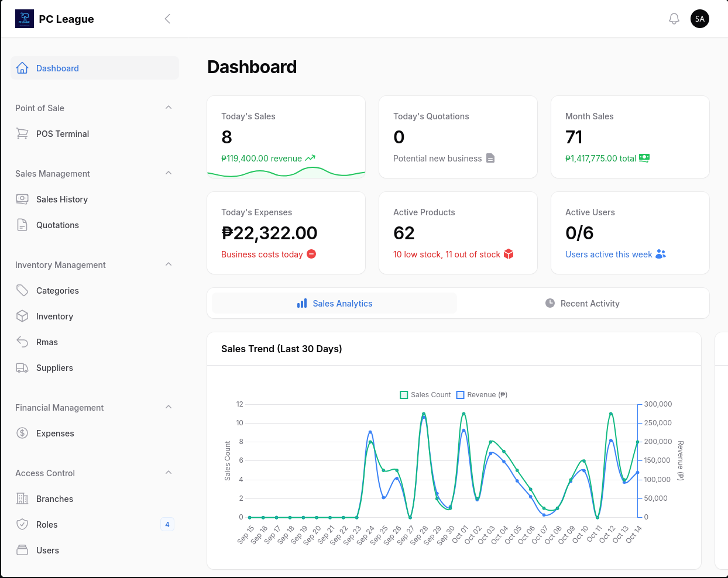Screen dimensions: 728x578
Task: Collapse the Inventory Management section
Action: pos(168,264)
